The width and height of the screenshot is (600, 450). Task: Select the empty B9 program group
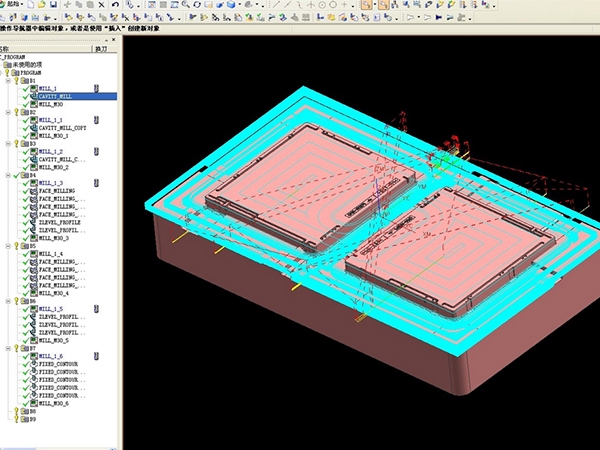pos(32,418)
